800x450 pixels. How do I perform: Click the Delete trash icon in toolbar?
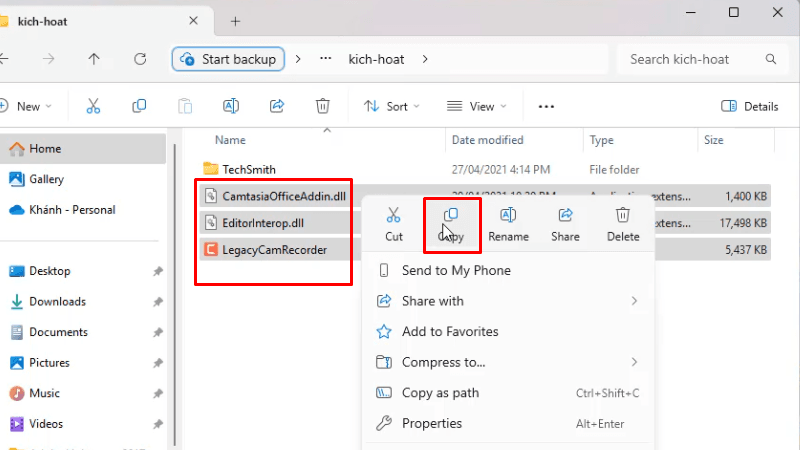(322, 106)
